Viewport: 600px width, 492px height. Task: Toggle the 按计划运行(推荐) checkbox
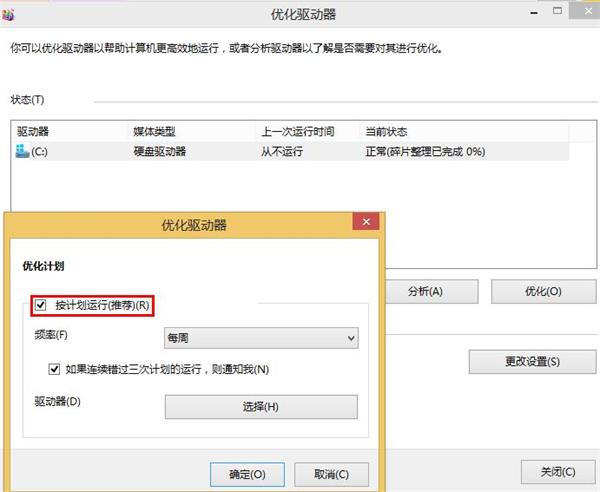tap(40, 304)
